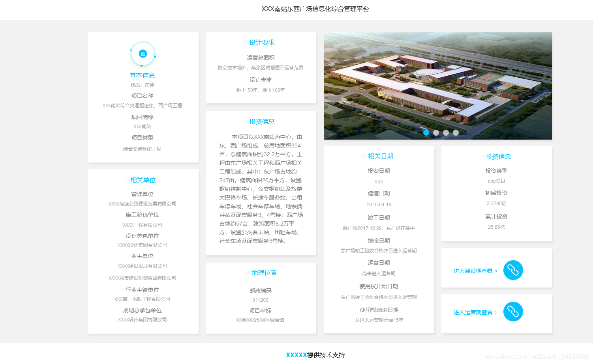
Task: Click the tag icon next to 相关日期
Action: point(363,157)
